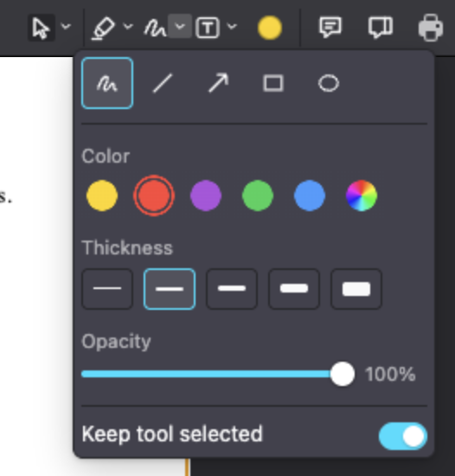Image resolution: width=455 pixels, height=476 pixels.
Task: Toggle the annotations sidebar panel icon
Action: point(381,28)
